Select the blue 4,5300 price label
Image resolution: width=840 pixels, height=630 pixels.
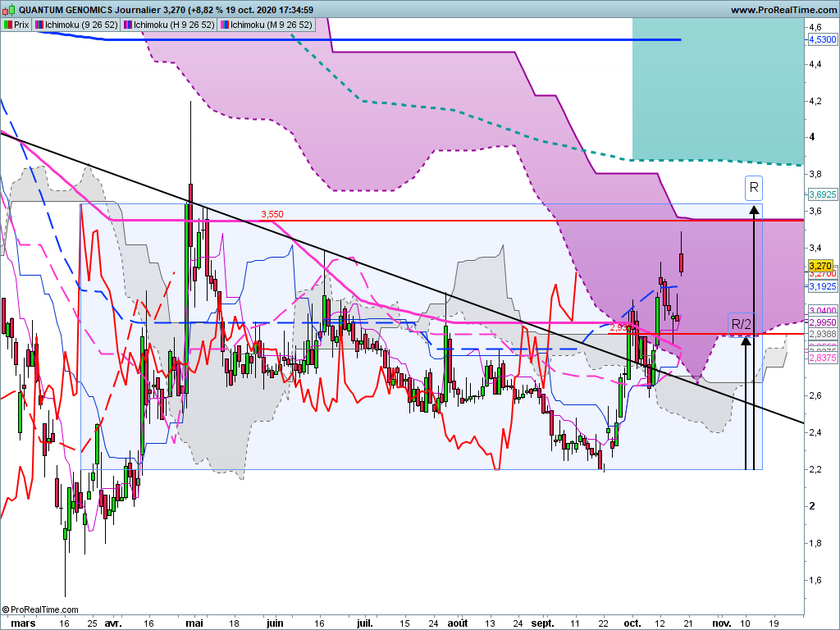822,39
